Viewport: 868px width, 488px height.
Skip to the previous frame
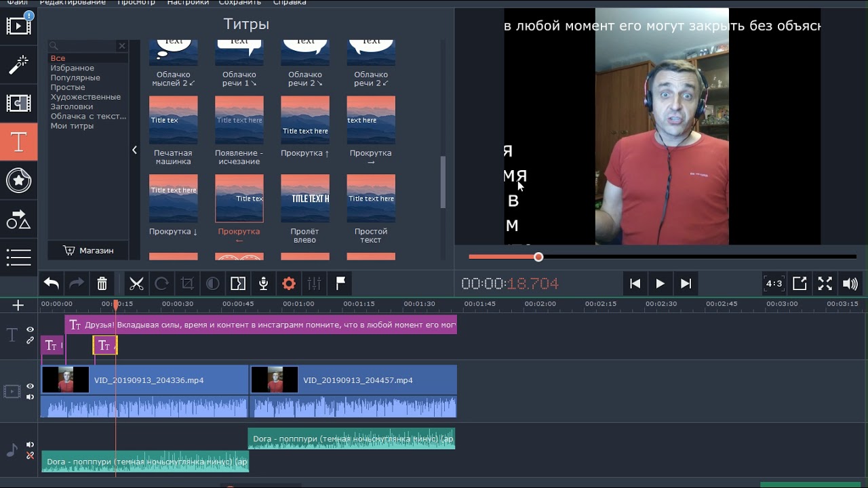click(x=635, y=283)
